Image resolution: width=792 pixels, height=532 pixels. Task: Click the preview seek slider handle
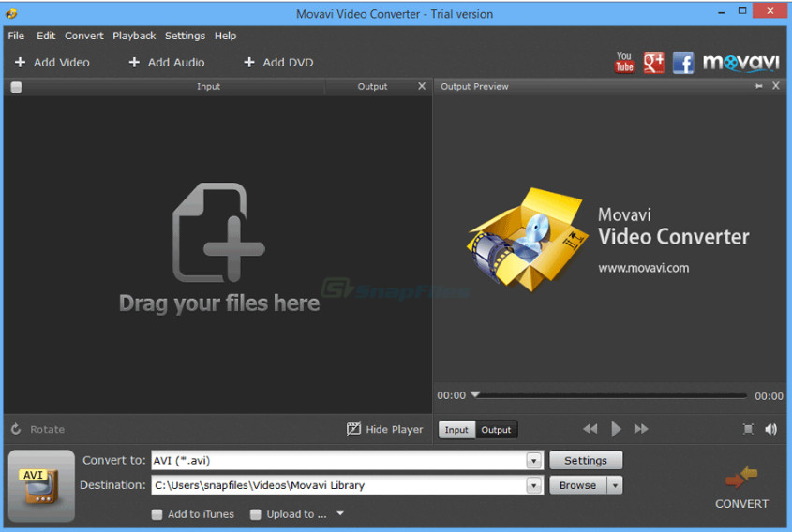click(475, 394)
